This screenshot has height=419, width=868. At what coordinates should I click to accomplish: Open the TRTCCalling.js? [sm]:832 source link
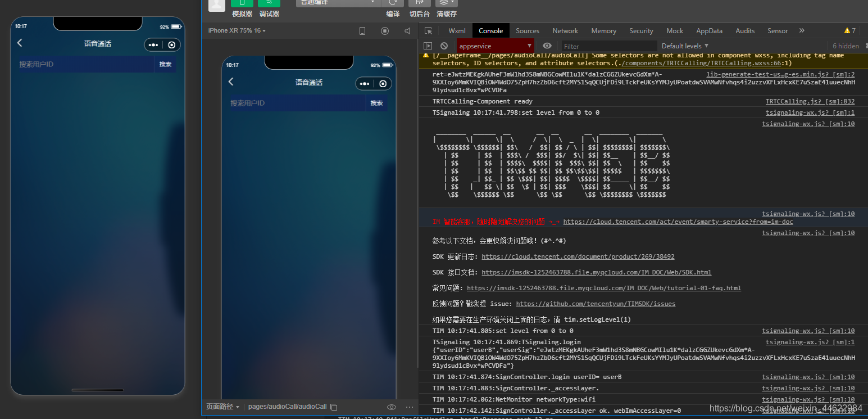pyautogui.click(x=810, y=102)
